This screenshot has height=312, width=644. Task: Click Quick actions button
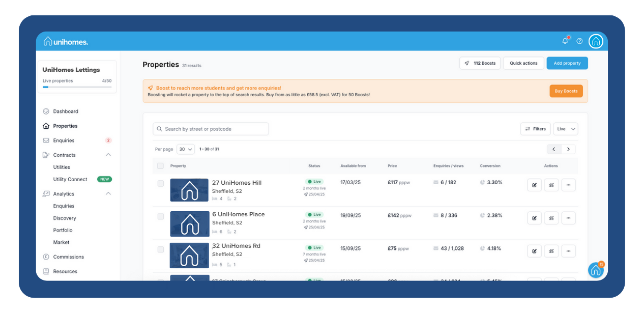point(523,63)
